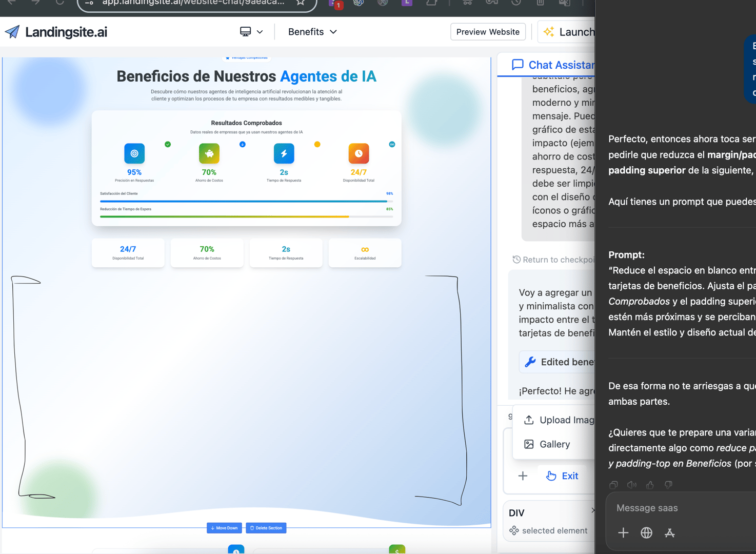This screenshot has height=554, width=756.
Task: Click the infinity Escalabilidad card
Action: pyautogui.click(x=365, y=253)
